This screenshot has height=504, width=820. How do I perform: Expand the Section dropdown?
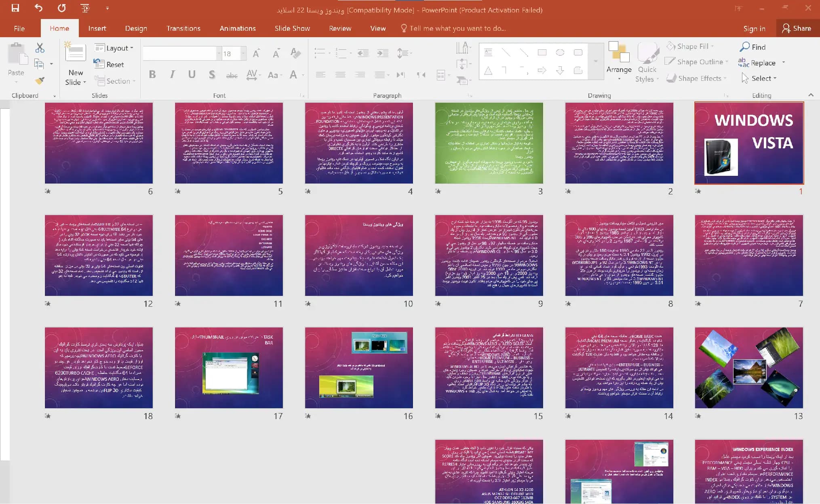coord(115,81)
